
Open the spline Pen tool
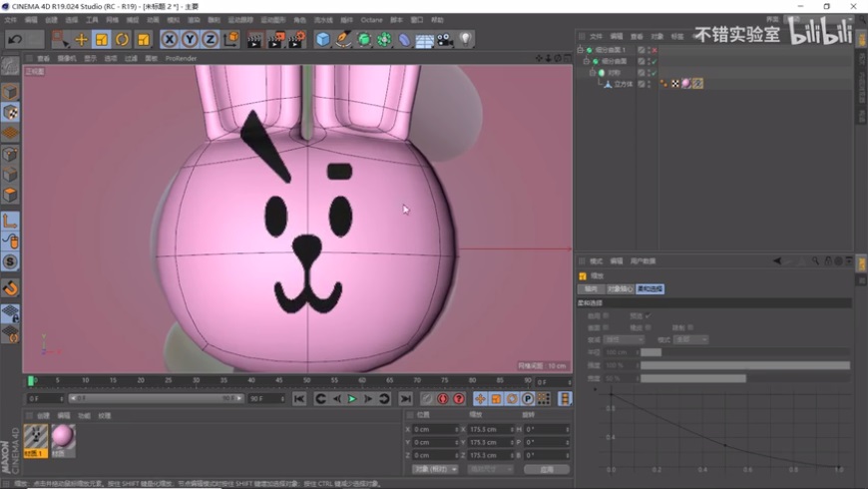click(x=343, y=39)
